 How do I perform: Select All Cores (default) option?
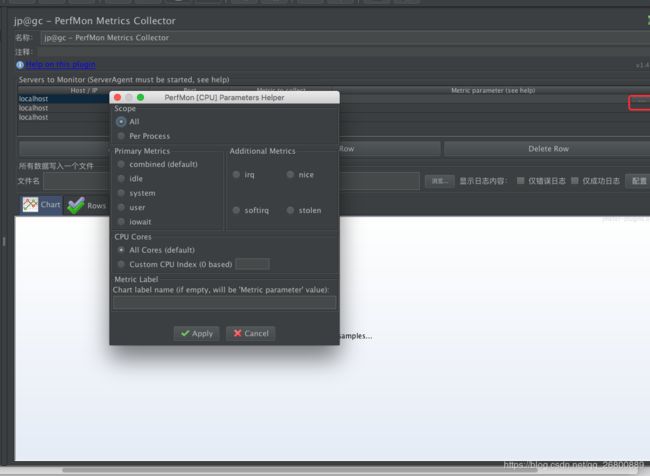click(x=121, y=250)
